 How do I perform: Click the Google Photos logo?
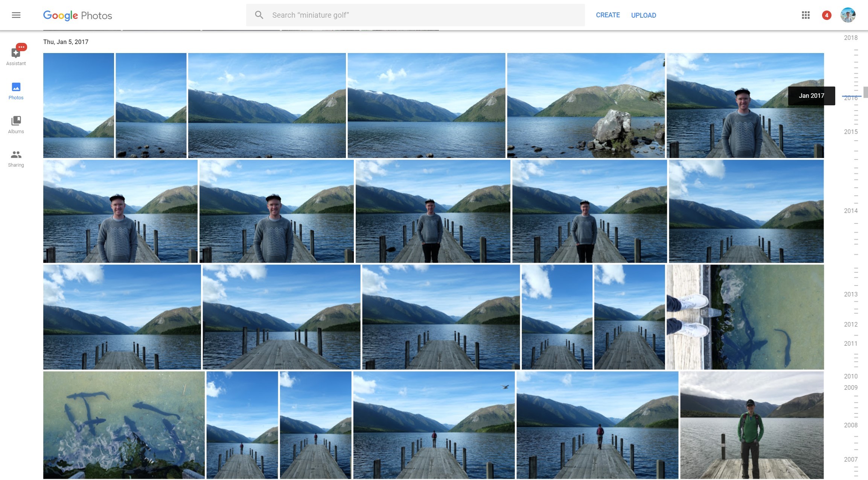[78, 15]
